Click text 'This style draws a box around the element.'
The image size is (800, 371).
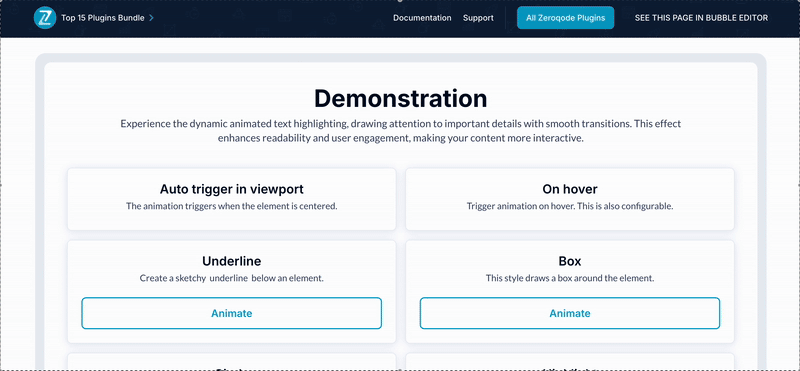click(570, 279)
